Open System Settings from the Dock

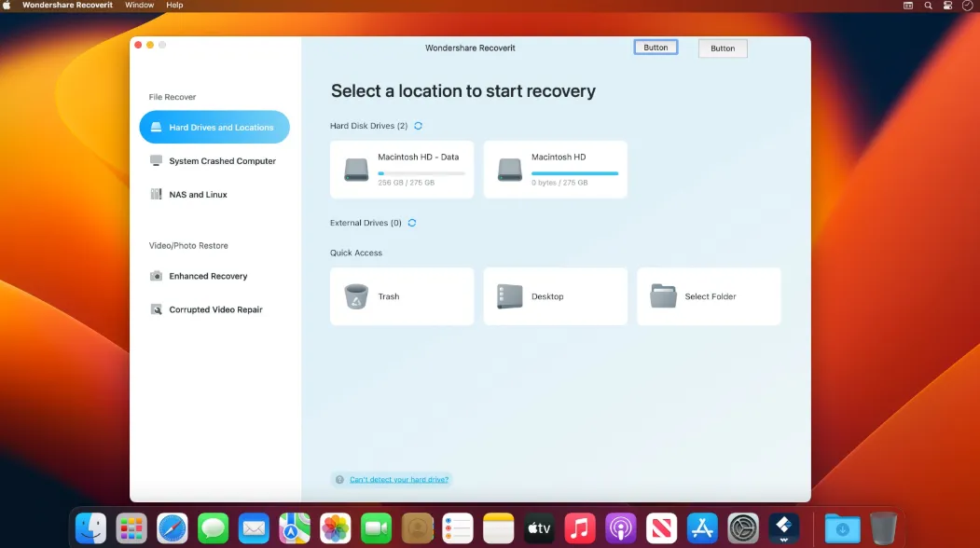pos(743,528)
